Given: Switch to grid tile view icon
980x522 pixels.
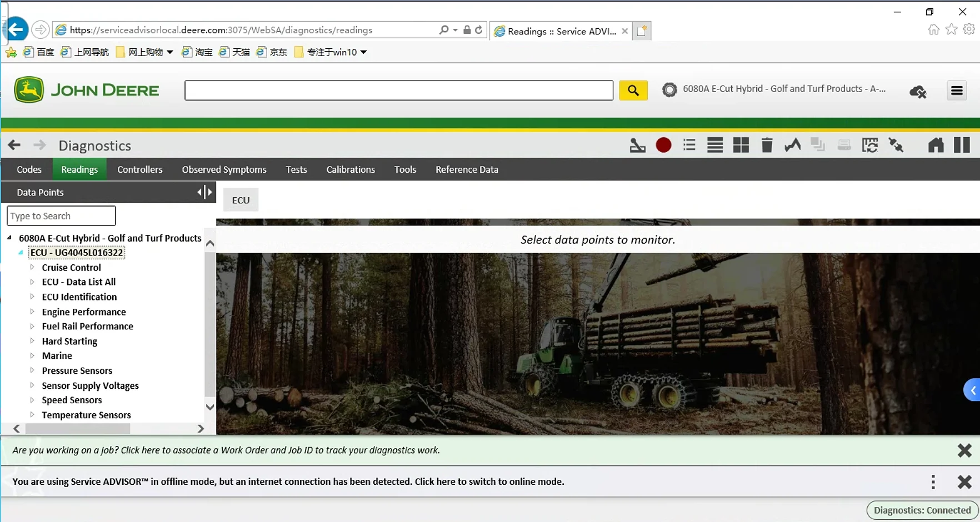Looking at the screenshot, I should click(x=741, y=145).
